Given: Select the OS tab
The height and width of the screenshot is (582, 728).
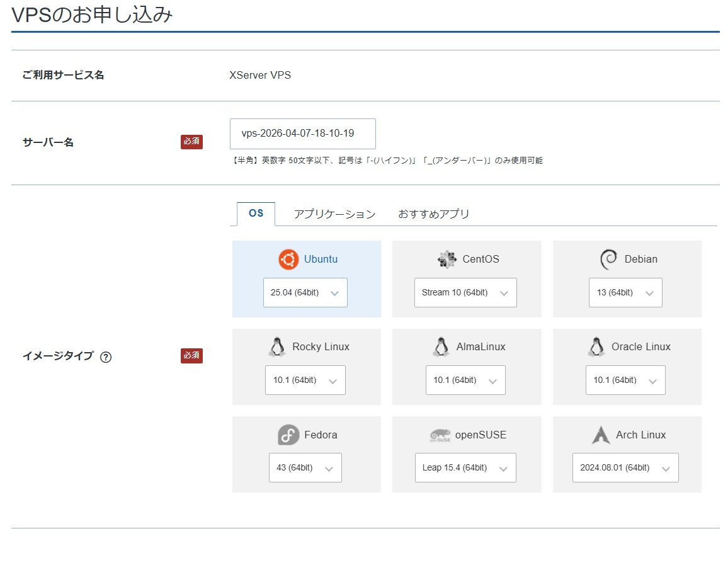Looking at the screenshot, I should click(255, 214).
